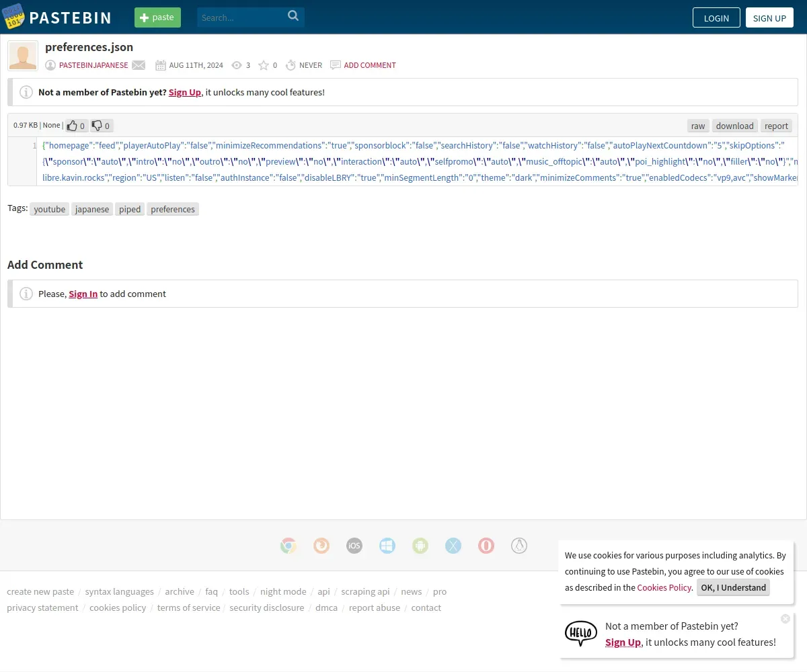
Task: Select the youtube tag
Action: point(50,209)
